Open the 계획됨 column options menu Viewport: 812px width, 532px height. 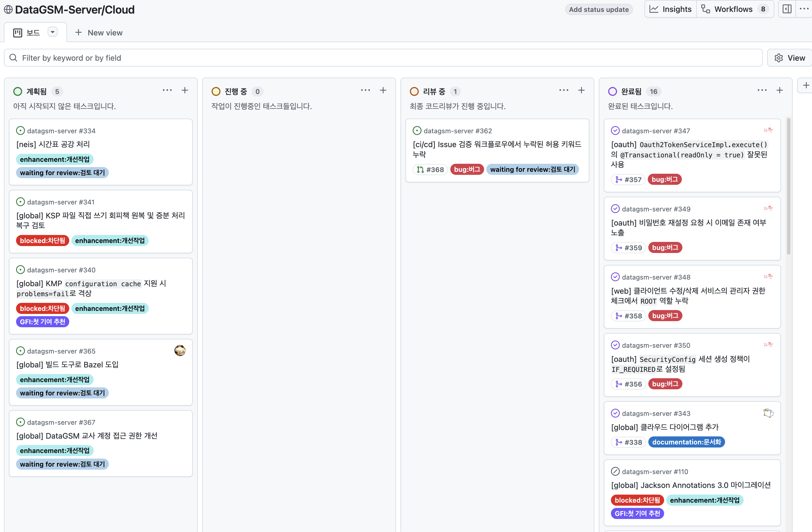coord(167,90)
